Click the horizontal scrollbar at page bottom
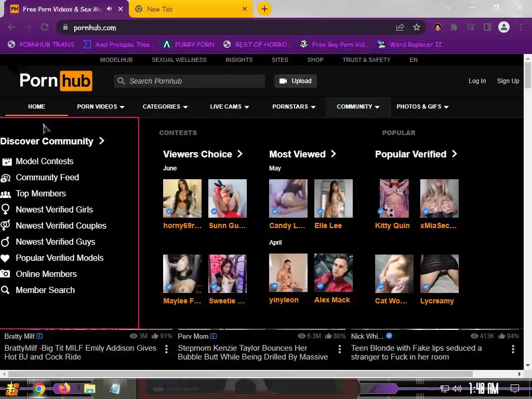The height and width of the screenshot is (399, 532). [x=240, y=374]
